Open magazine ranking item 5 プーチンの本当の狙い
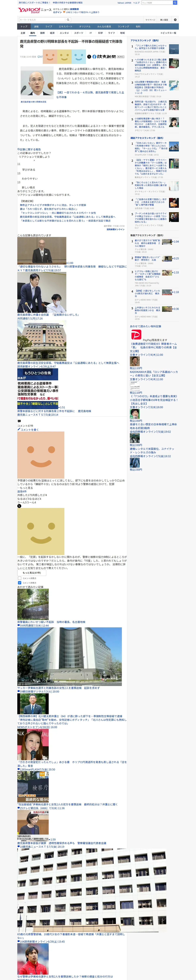Image resolution: width=196 pixels, height=980 pixels. [151, 218]
